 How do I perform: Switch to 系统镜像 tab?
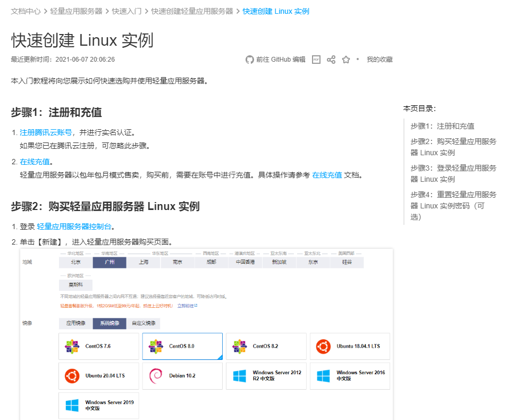109,323
